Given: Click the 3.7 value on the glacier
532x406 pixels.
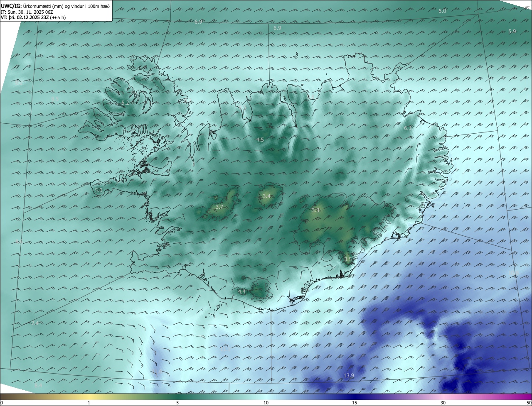Looking at the screenshot, I should (220, 206).
